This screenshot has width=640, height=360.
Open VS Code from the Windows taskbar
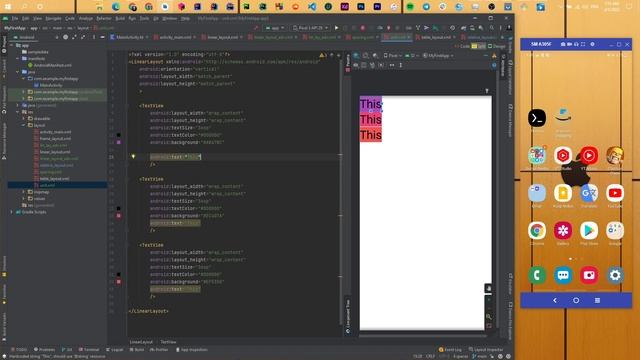point(312,7)
